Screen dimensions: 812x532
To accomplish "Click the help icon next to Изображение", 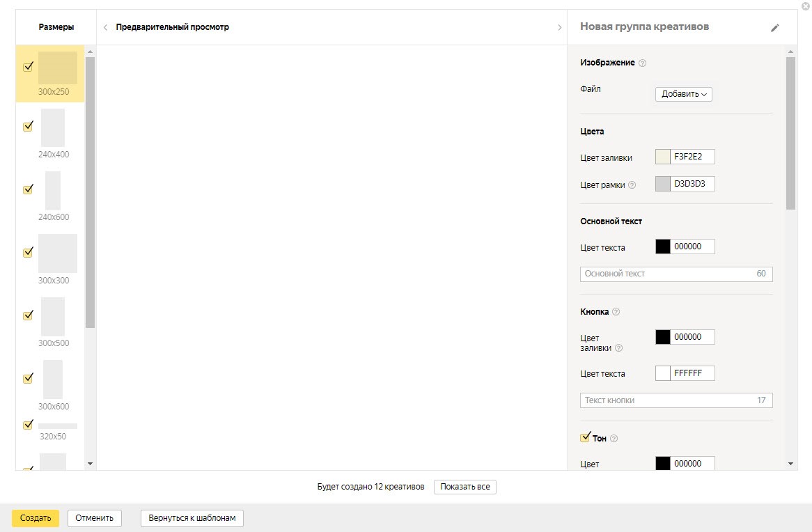I will tap(642, 63).
